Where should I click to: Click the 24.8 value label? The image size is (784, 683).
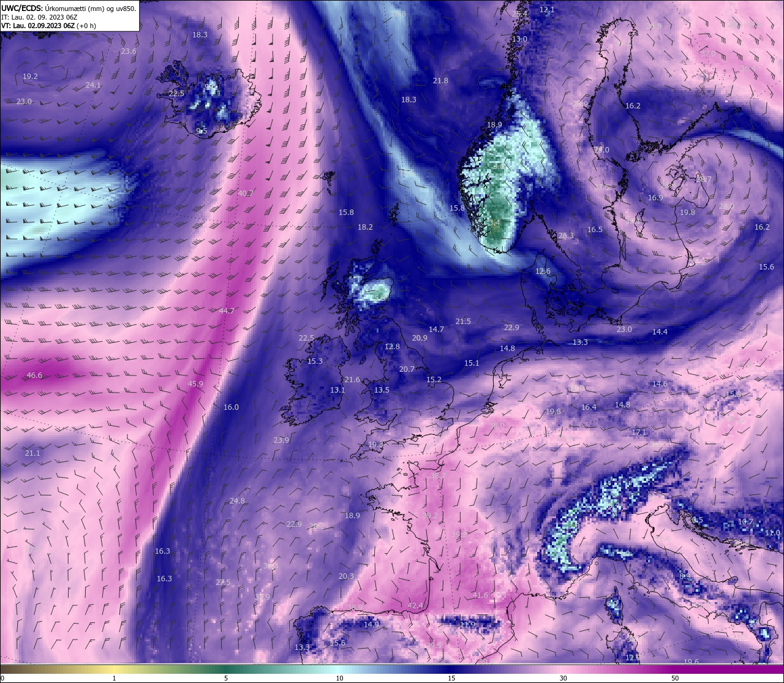click(x=237, y=501)
